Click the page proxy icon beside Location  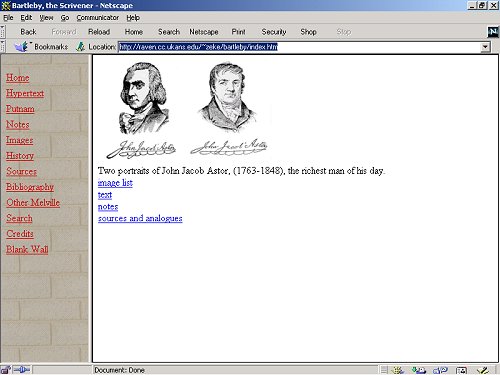point(80,47)
